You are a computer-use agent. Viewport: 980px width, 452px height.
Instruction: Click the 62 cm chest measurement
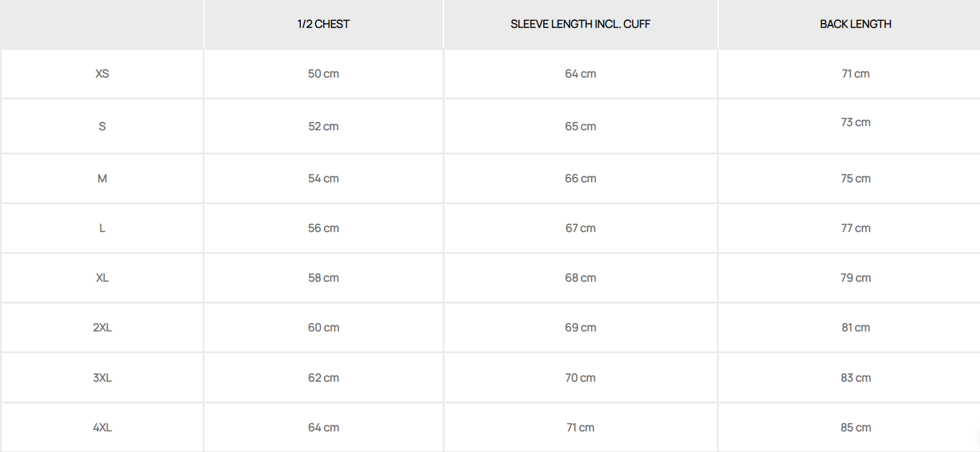click(x=323, y=378)
